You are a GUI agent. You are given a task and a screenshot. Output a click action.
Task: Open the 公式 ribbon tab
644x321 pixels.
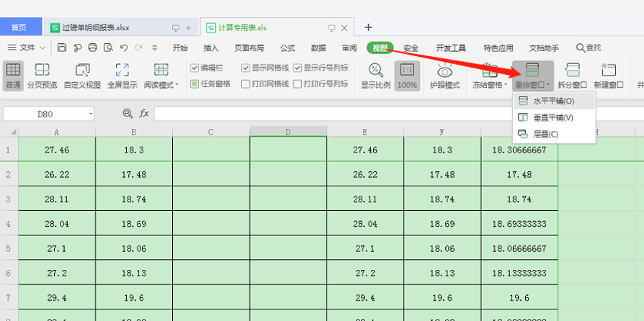(x=287, y=48)
